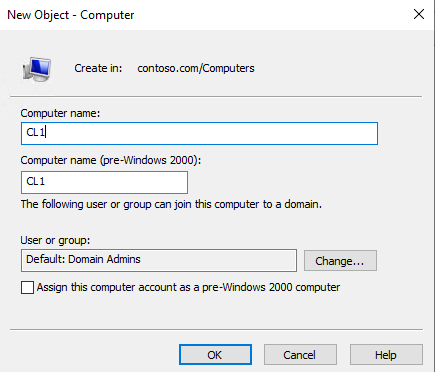Confirm with the OK button

215,355
